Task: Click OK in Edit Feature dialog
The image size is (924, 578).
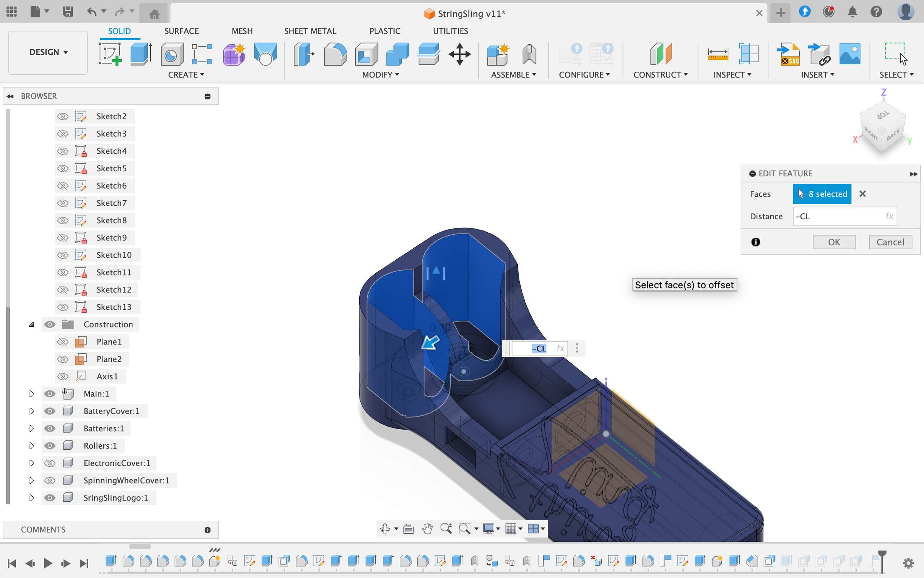Action: pos(834,242)
